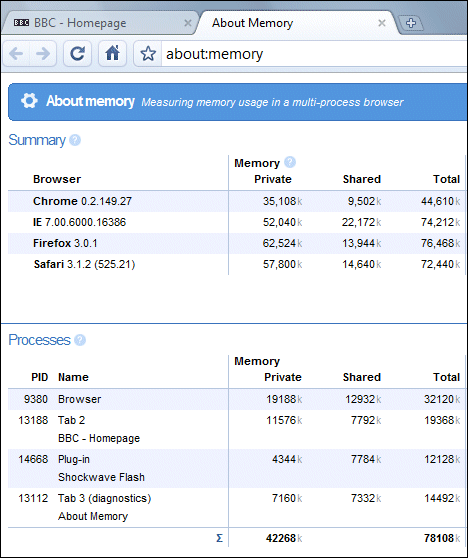
Task: Switch to the BBC - Homepage tab
Action: 100,23
